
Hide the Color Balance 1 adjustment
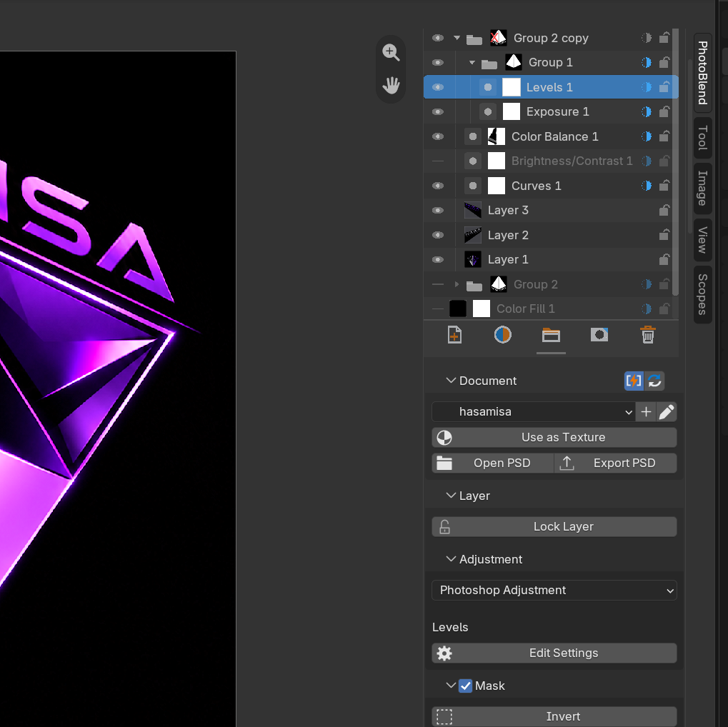pos(438,136)
